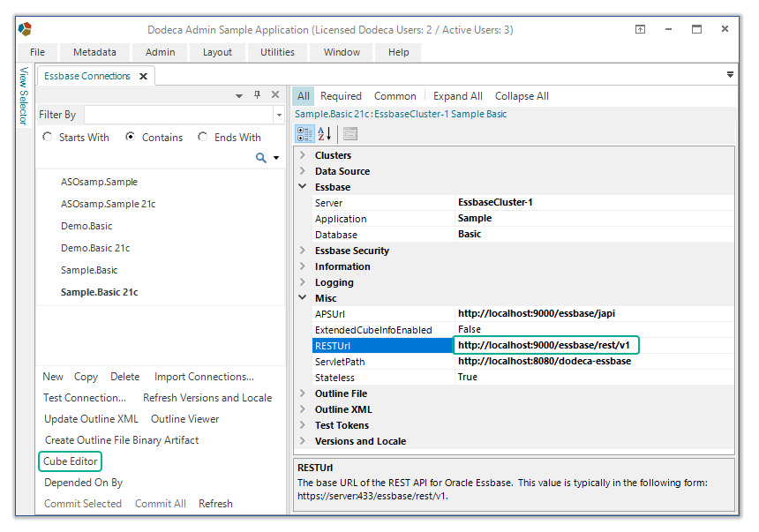Select the Starts With radio button
Viewport: 759px width, 532px height.
[48, 137]
